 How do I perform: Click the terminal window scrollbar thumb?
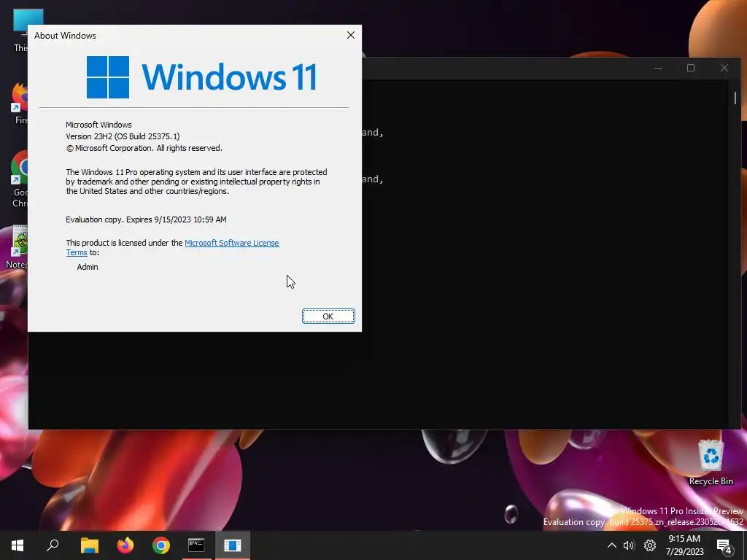[x=735, y=98]
